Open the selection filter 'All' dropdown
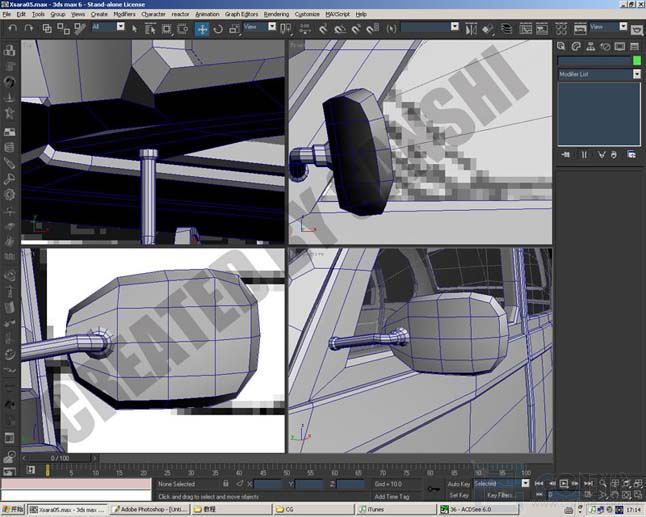The width and height of the screenshot is (646, 517). [x=120, y=27]
